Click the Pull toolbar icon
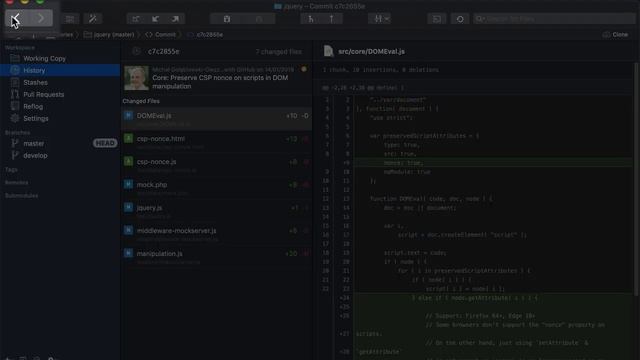The width and height of the screenshot is (640, 360). point(156,19)
